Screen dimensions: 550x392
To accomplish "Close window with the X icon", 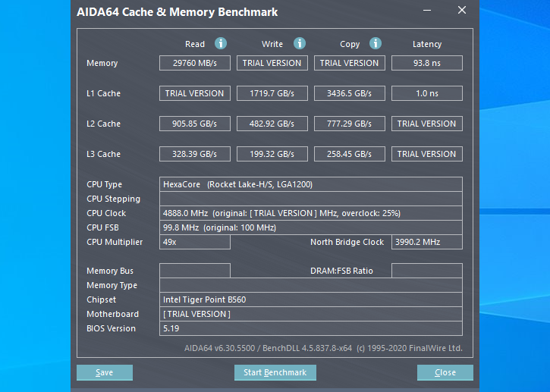I will (x=462, y=10).
